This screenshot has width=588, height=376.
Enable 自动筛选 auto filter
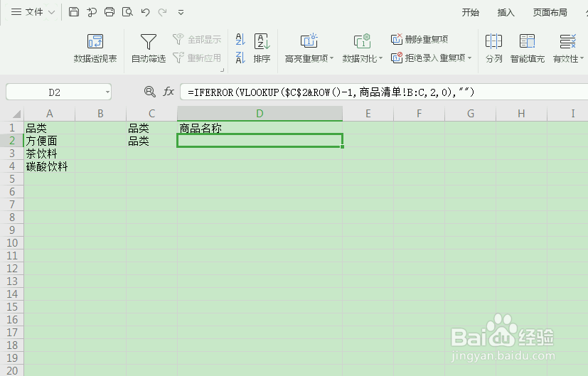click(149, 48)
